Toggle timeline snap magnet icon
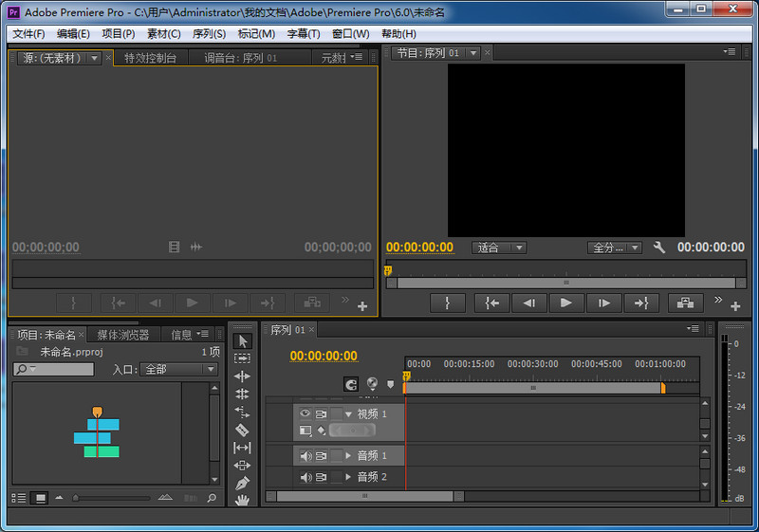 [351, 384]
